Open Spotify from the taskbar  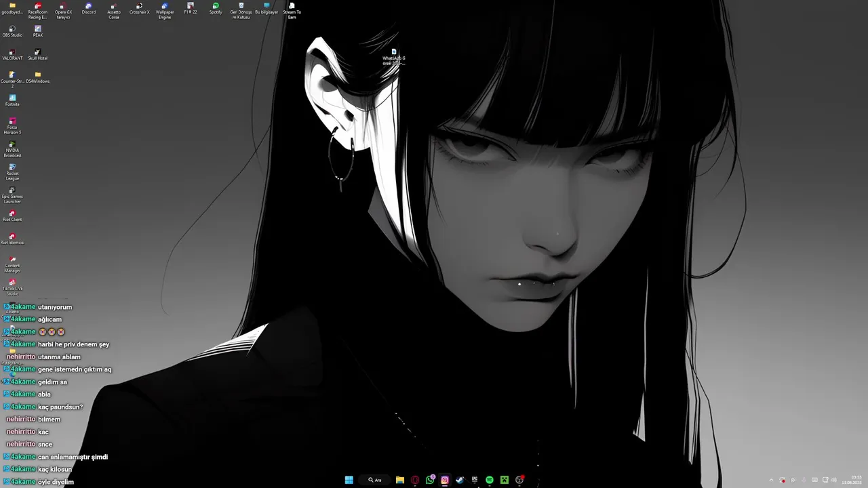(490, 480)
